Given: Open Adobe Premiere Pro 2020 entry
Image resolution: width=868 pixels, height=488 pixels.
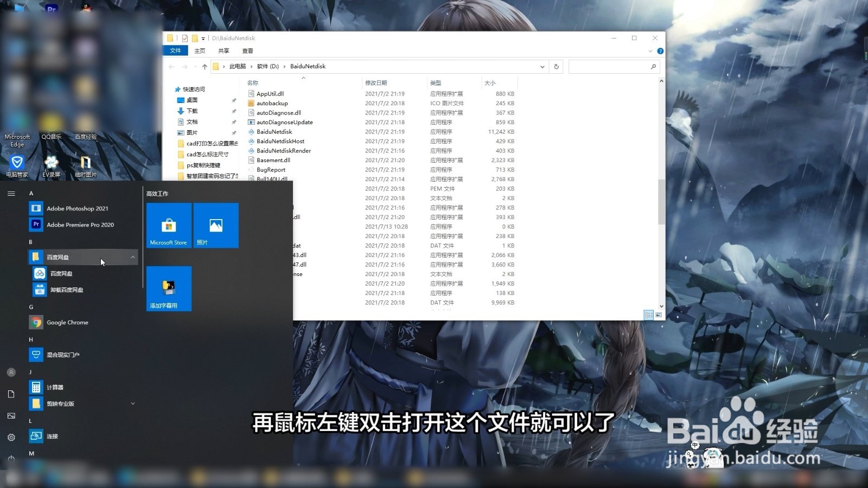Looking at the screenshot, I should pos(83,224).
